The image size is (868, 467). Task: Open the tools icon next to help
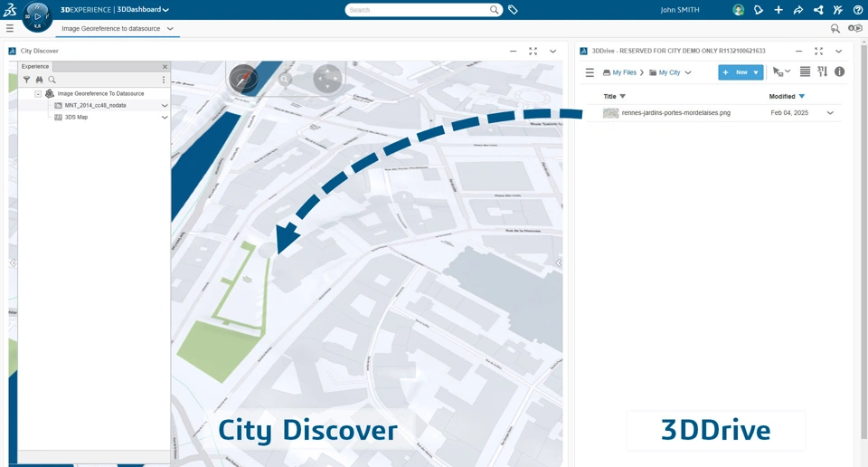[x=838, y=10]
